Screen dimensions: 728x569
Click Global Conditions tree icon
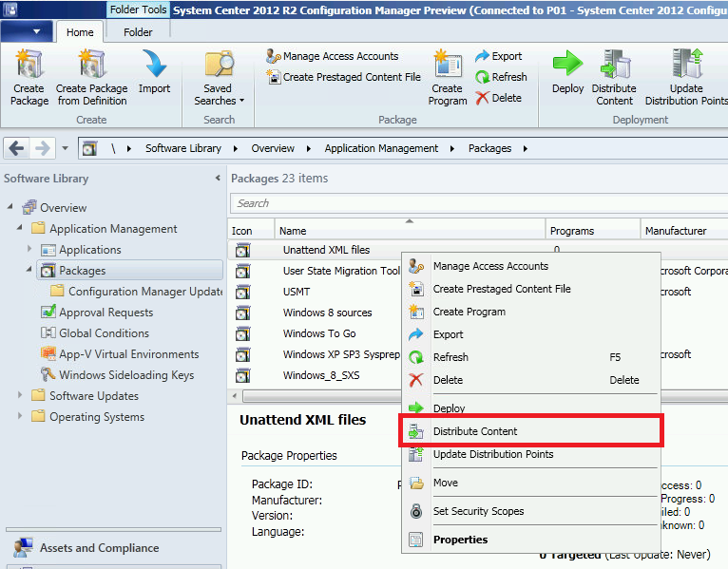[48, 332]
